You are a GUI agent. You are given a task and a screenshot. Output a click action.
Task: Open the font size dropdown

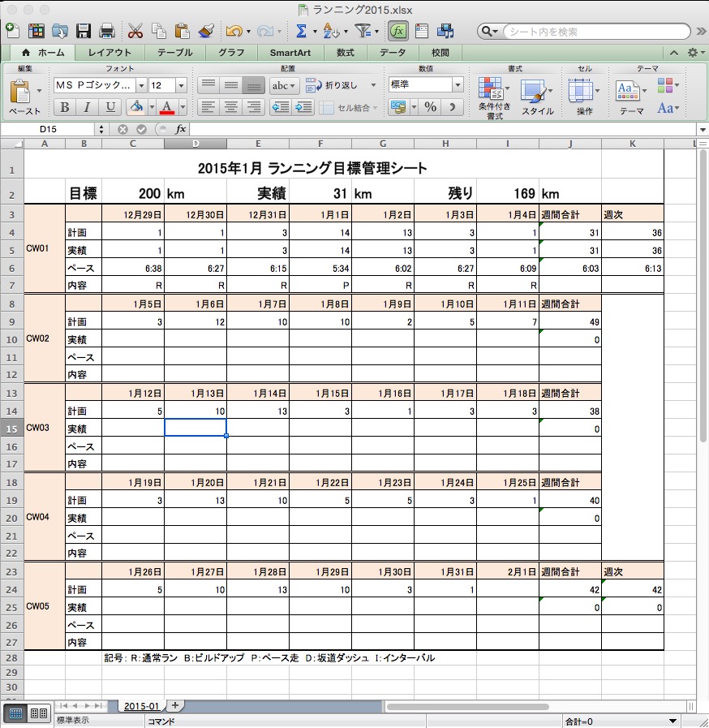(181, 85)
